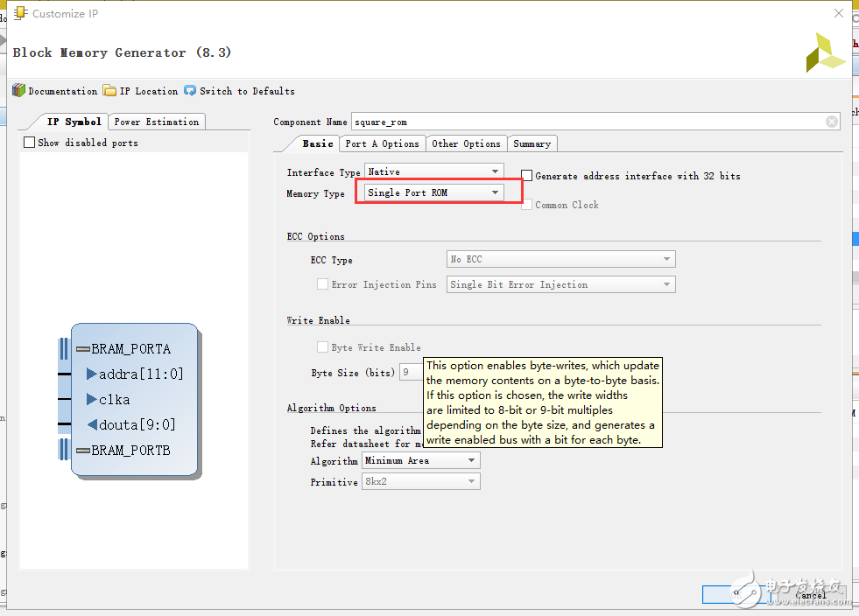Expand the BRAM_PORTA bus interface icon
Screen dimensions: 859x616
pyautogui.click(x=83, y=349)
